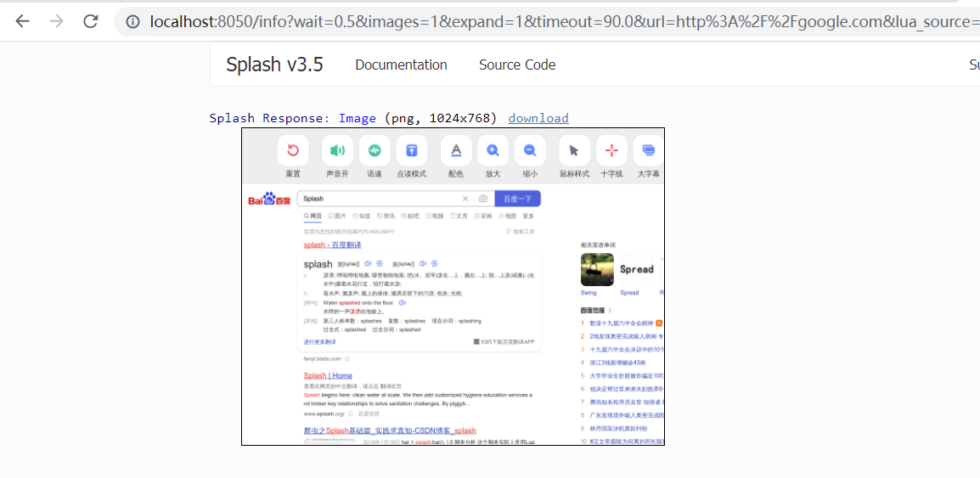Image resolution: width=980 pixels, height=478 pixels.
Task: Play British pronunciation speaker icon
Action: [368, 264]
